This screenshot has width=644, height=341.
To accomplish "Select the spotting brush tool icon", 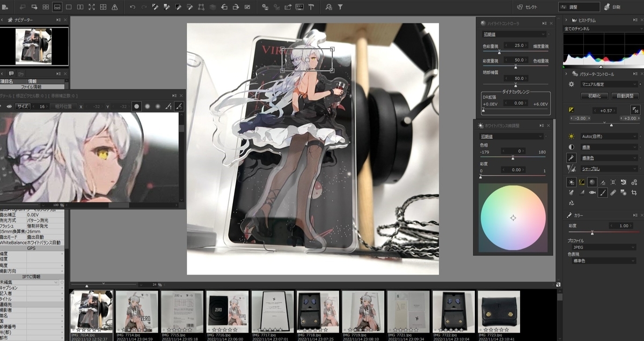I will (x=602, y=192).
